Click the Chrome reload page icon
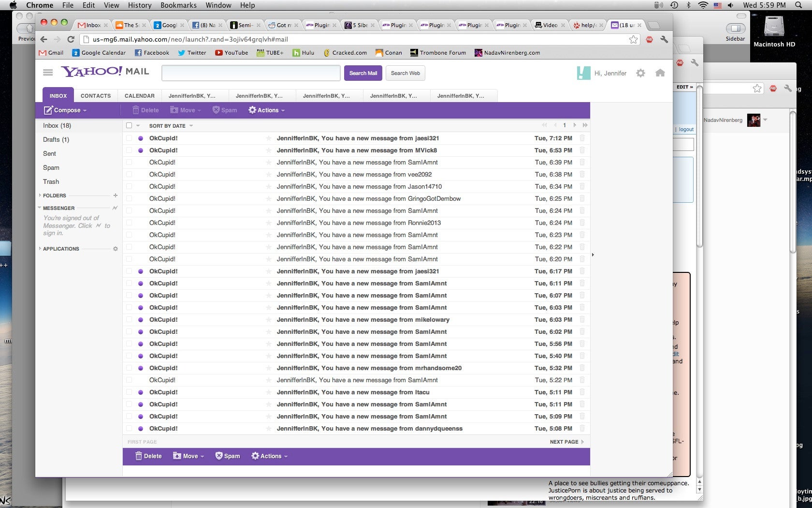Image resolution: width=812 pixels, height=508 pixels. 71,40
